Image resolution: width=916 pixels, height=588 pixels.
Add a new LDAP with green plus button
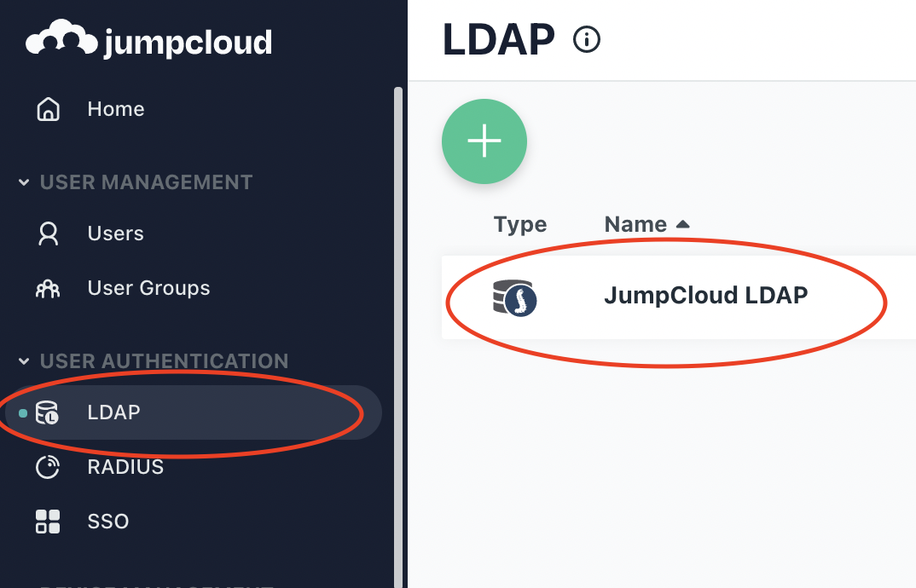[484, 141]
